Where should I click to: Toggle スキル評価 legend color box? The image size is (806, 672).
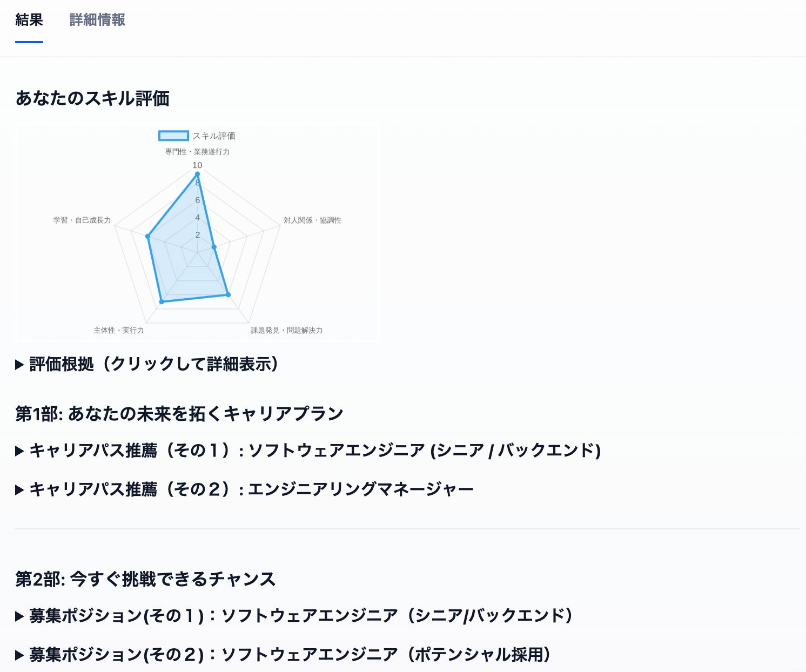tap(173, 136)
